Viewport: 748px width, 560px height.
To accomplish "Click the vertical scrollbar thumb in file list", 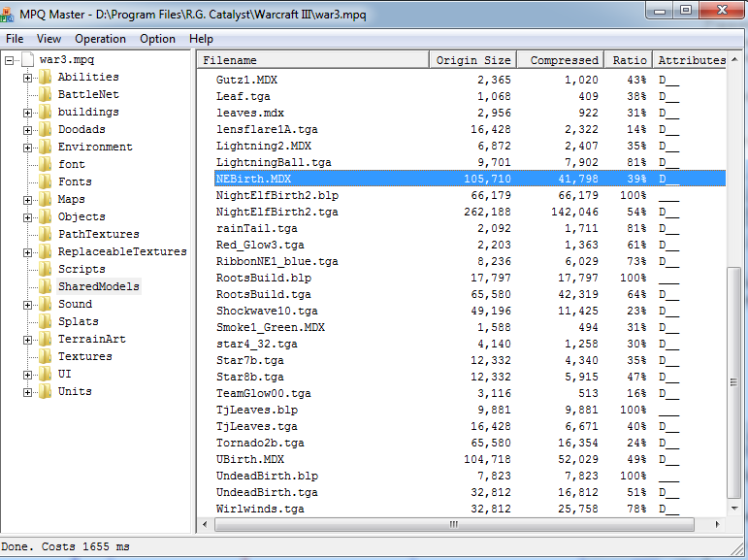I will click(x=734, y=382).
